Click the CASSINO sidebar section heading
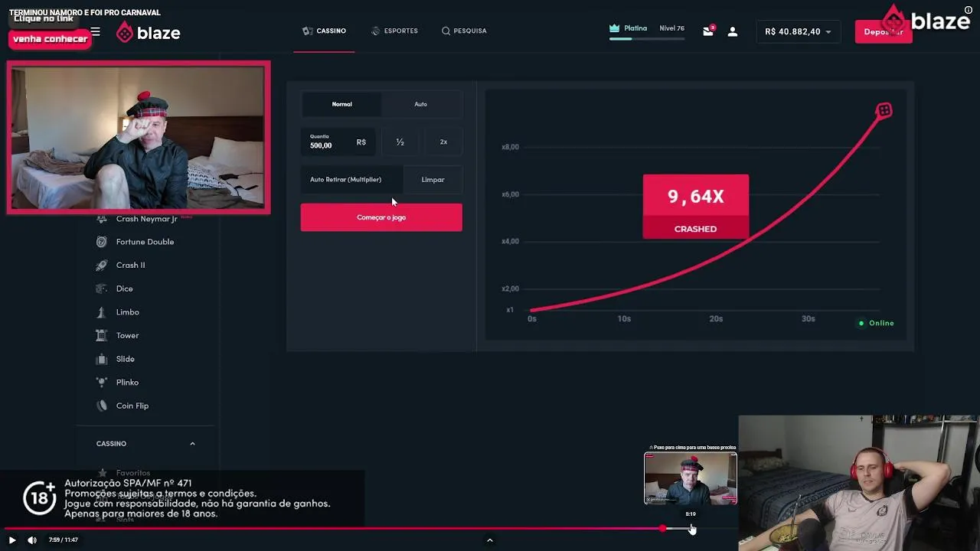This screenshot has height=551, width=980. (x=111, y=444)
